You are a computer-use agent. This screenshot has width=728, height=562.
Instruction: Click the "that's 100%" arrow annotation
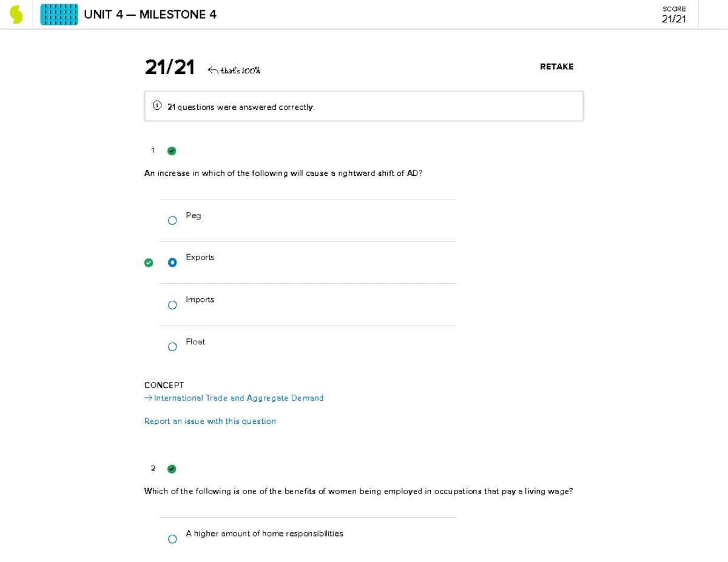click(x=234, y=70)
